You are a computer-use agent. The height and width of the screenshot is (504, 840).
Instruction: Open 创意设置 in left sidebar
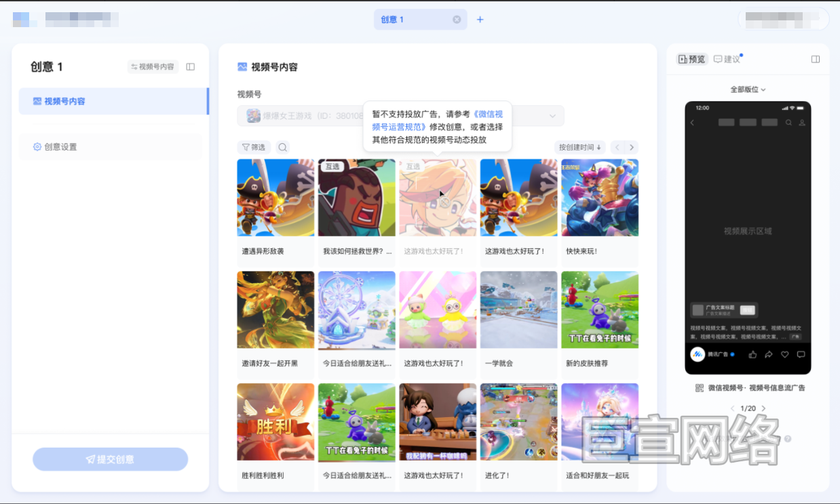pos(111,147)
